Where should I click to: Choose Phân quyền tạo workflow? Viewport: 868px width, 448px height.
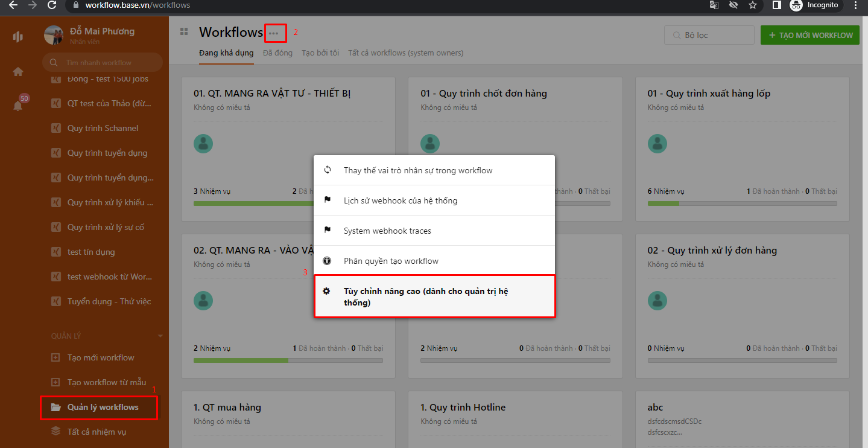coord(434,261)
